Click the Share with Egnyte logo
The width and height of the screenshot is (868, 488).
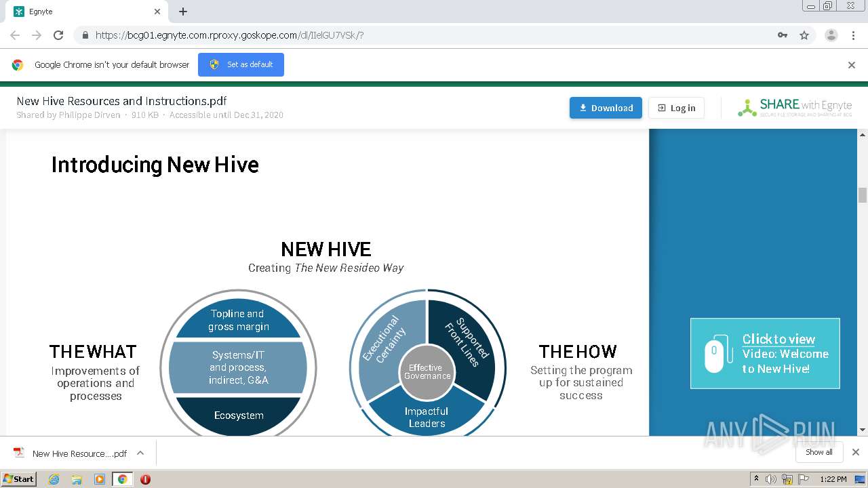pos(795,108)
